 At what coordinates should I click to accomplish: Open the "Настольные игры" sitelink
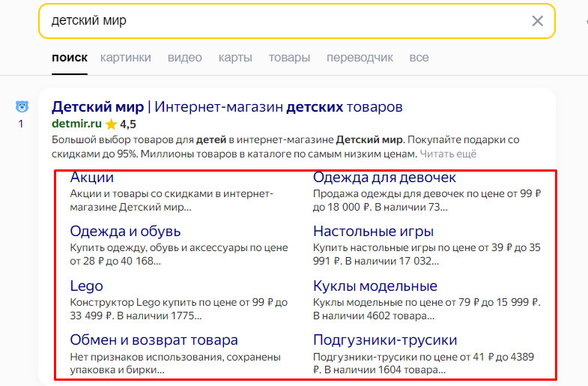click(x=373, y=232)
